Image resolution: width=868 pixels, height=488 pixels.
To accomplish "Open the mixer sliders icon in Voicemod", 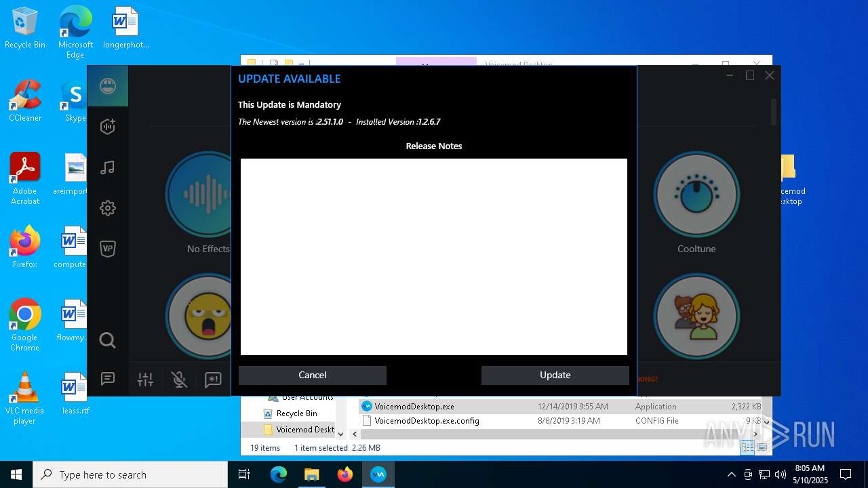I will pos(145,380).
